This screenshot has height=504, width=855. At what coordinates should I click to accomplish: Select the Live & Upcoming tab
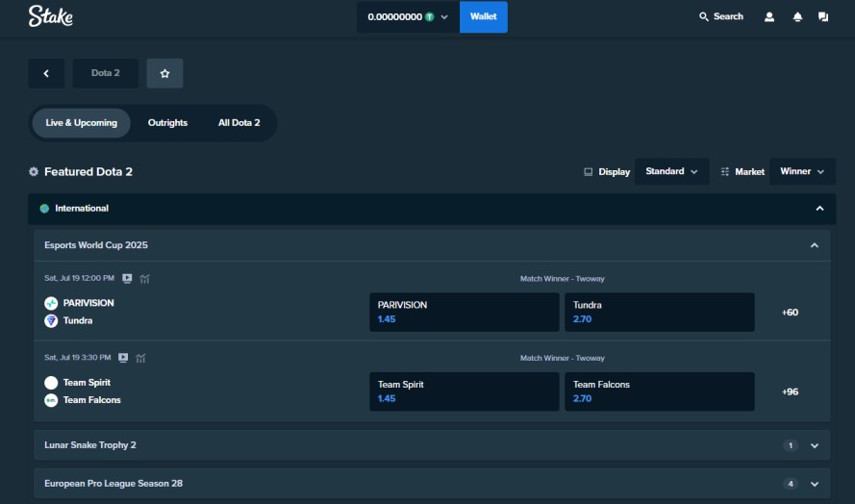81,123
